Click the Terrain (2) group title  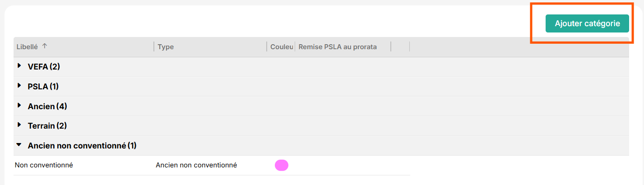[47, 126]
